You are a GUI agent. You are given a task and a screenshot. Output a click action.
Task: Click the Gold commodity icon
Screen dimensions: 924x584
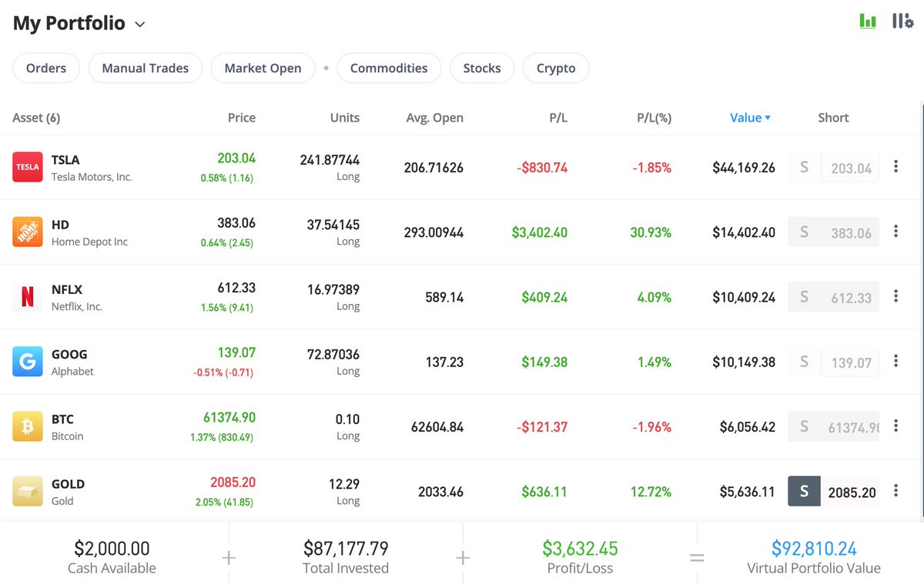[x=26, y=490]
